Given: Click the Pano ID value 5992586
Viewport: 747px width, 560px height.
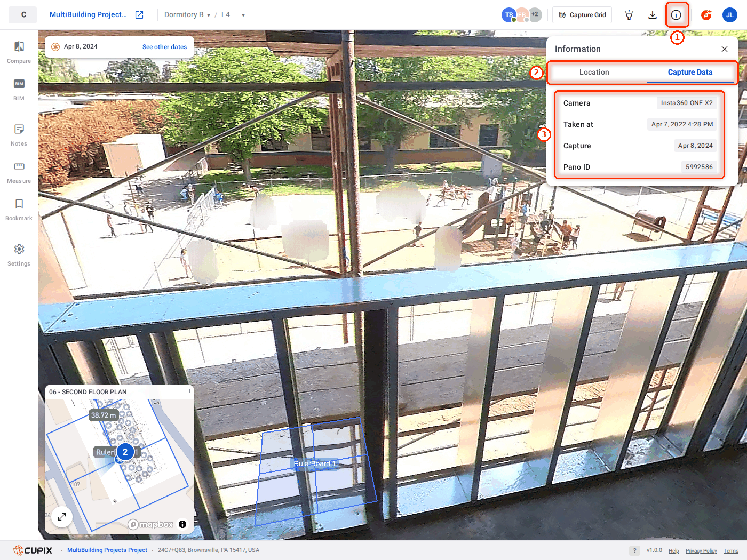Looking at the screenshot, I should coord(699,167).
